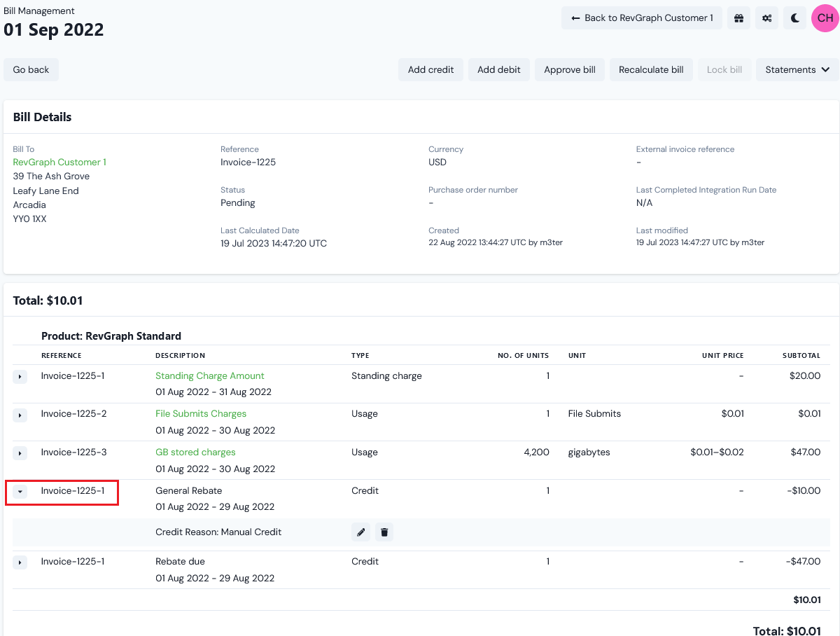The image size is (840, 636).
Task: Open the RevGraph Customer 1 link
Action: pos(59,162)
